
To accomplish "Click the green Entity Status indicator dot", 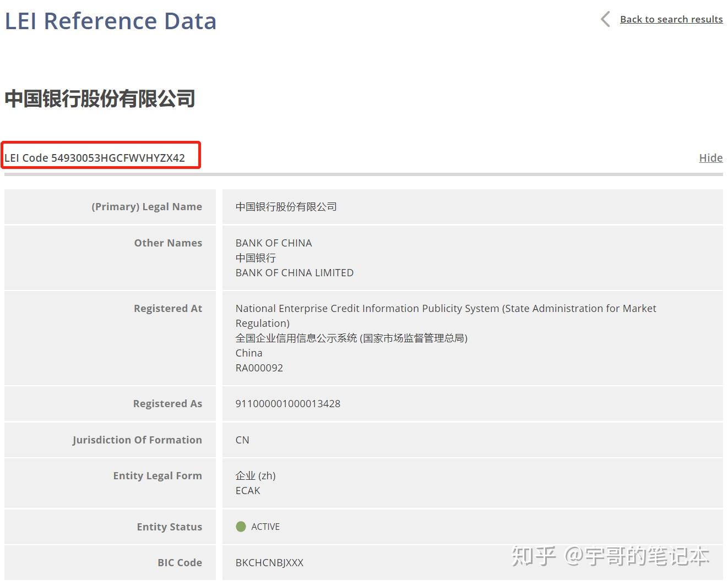I will coord(241,527).
